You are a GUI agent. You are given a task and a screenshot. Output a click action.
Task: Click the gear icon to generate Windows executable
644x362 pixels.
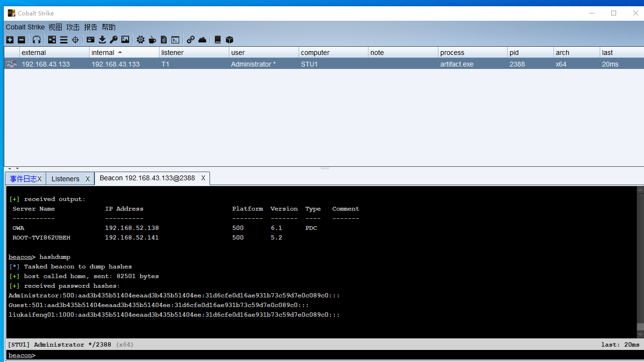141,40
